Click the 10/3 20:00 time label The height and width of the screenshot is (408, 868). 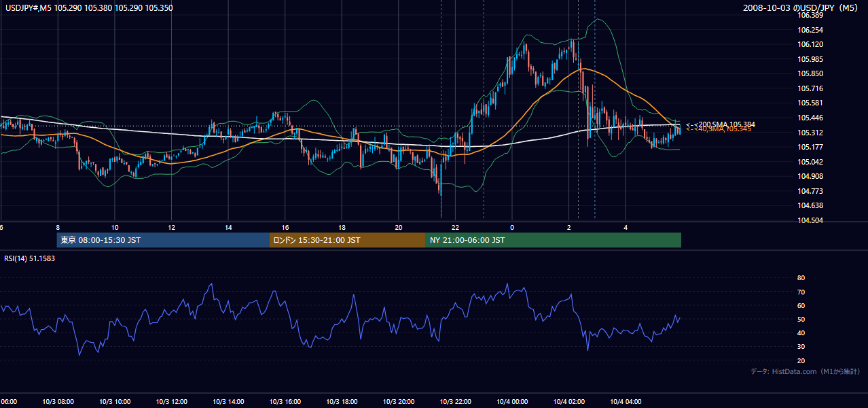(399, 401)
